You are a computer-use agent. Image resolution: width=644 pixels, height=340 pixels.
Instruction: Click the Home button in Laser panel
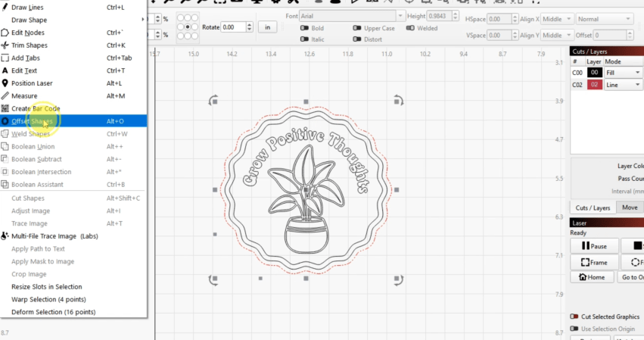(593, 277)
